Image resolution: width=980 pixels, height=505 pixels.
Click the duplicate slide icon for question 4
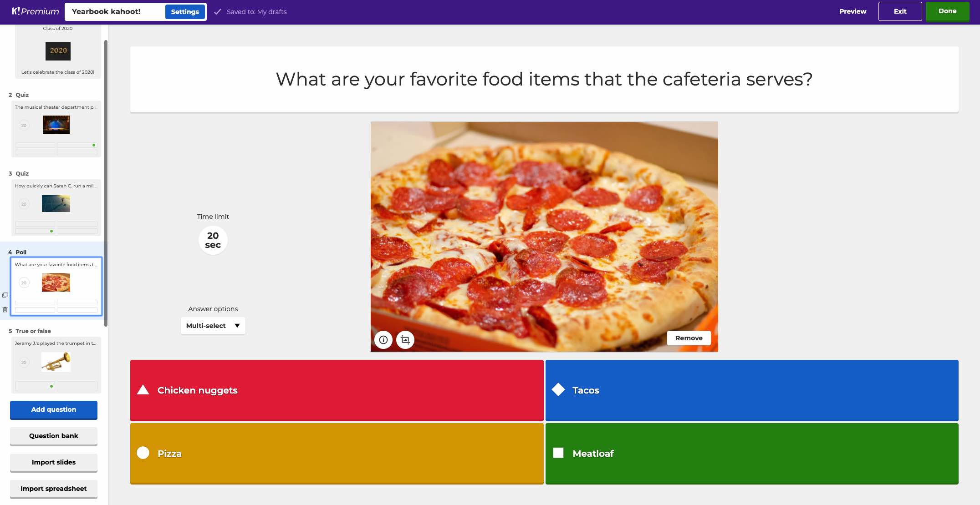click(5, 295)
